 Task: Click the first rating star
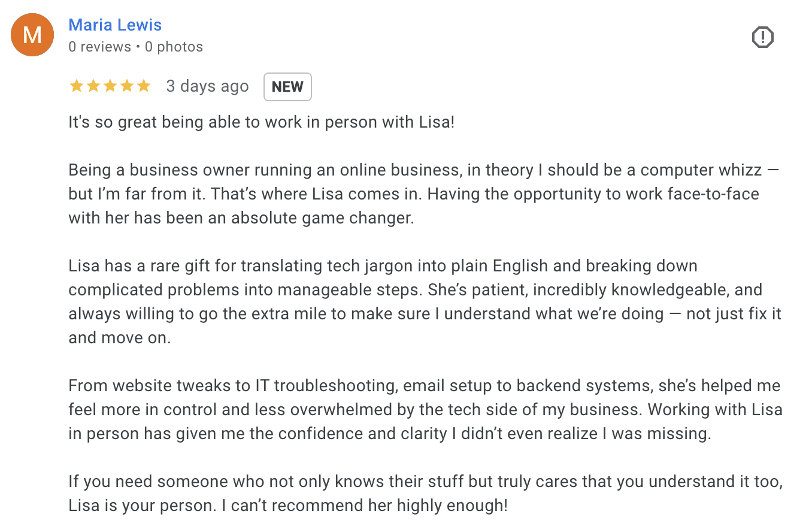[76, 86]
